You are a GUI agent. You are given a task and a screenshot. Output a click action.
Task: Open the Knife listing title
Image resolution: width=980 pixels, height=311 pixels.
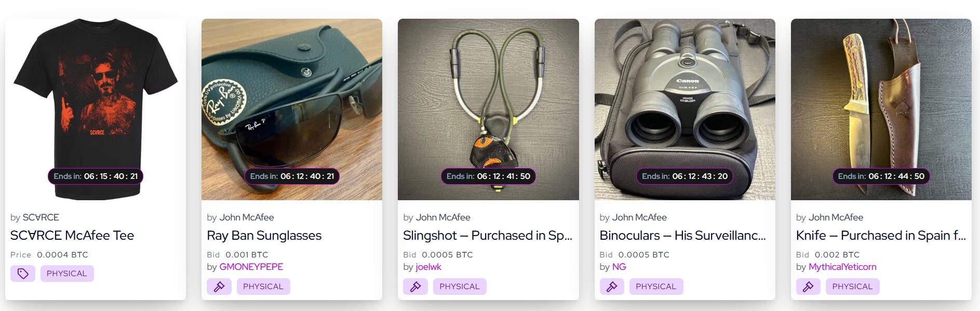coord(881,236)
